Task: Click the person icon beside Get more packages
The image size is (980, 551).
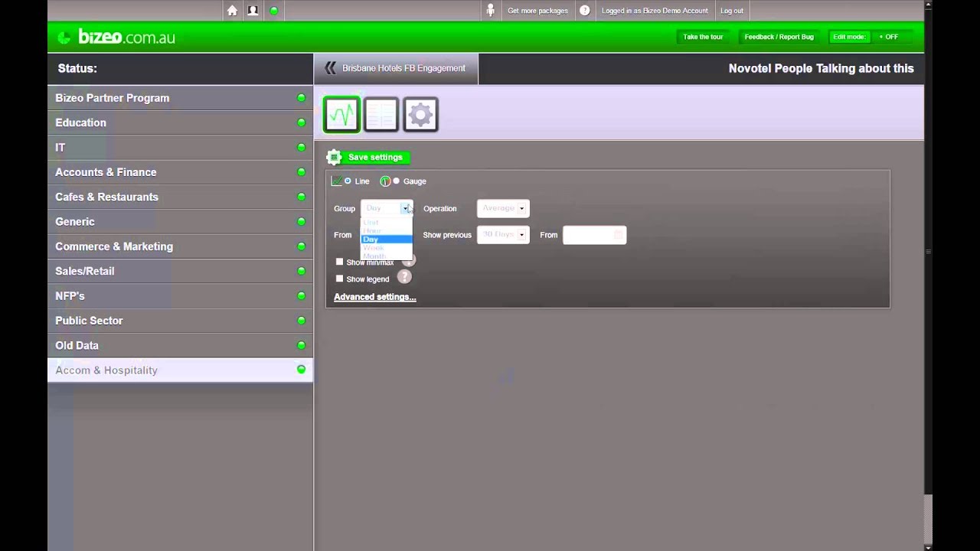Action: (x=491, y=11)
